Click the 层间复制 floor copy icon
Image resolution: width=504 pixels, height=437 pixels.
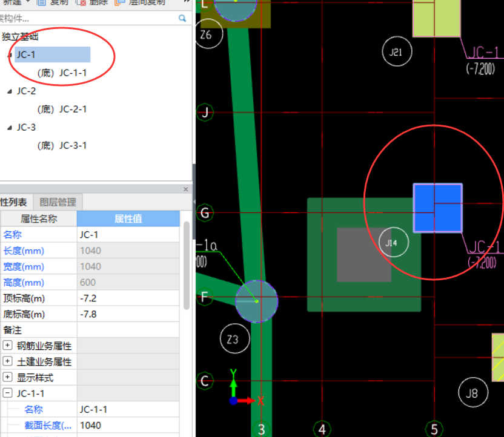pyautogui.click(x=120, y=2)
